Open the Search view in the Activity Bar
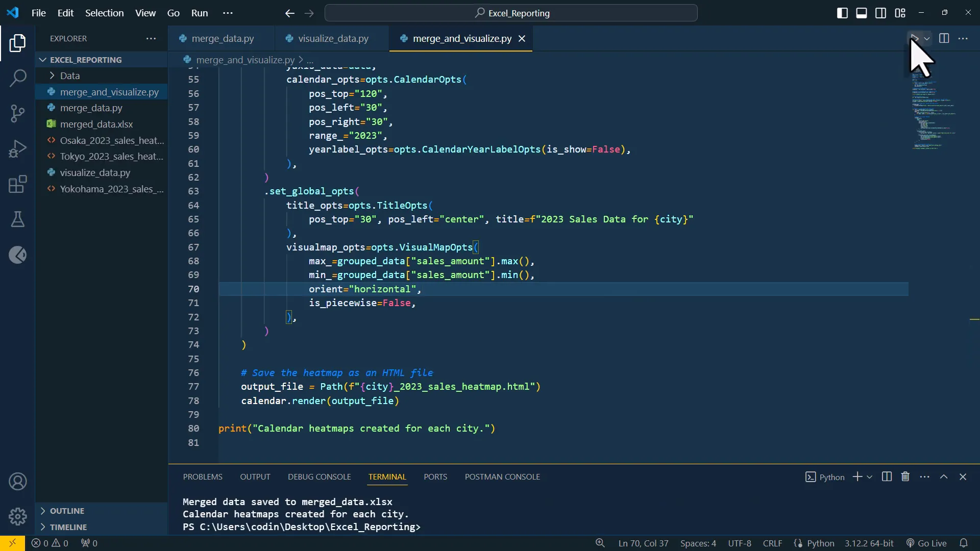This screenshot has height=551, width=980. click(18, 78)
